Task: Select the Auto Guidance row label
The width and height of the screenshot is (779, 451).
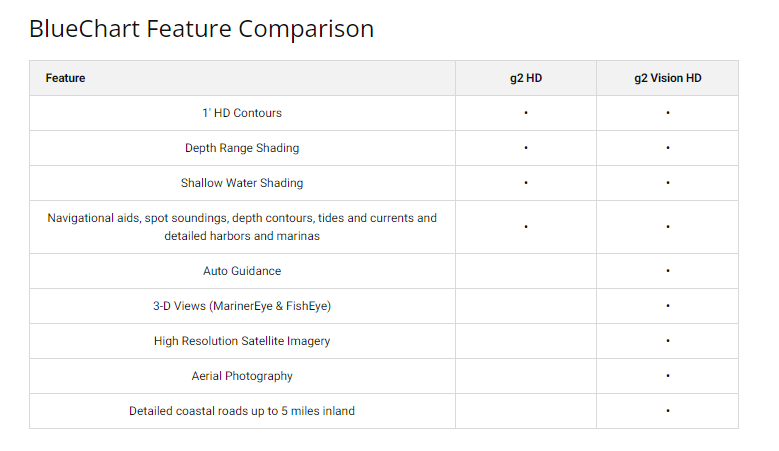Action: (242, 271)
